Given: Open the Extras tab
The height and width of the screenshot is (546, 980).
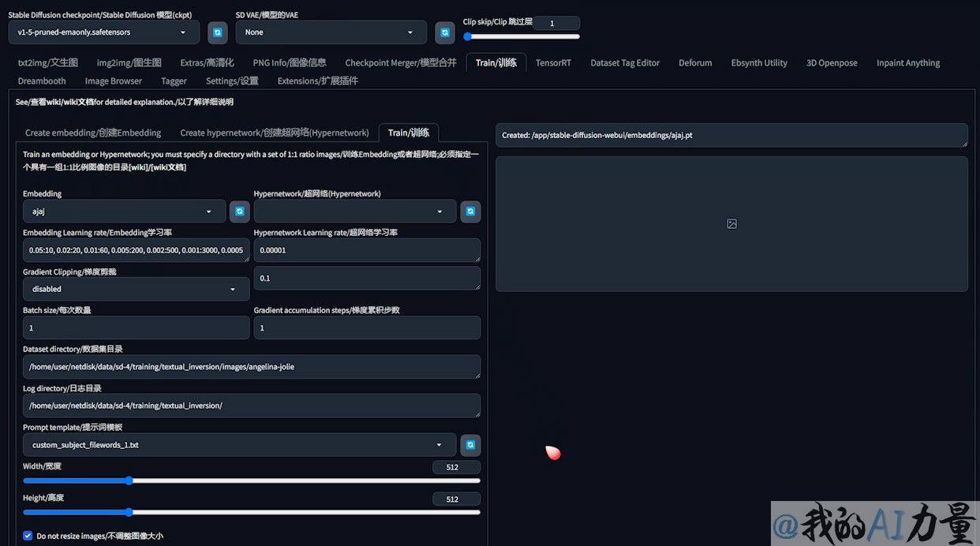Looking at the screenshot, I should tap(207, 63).
